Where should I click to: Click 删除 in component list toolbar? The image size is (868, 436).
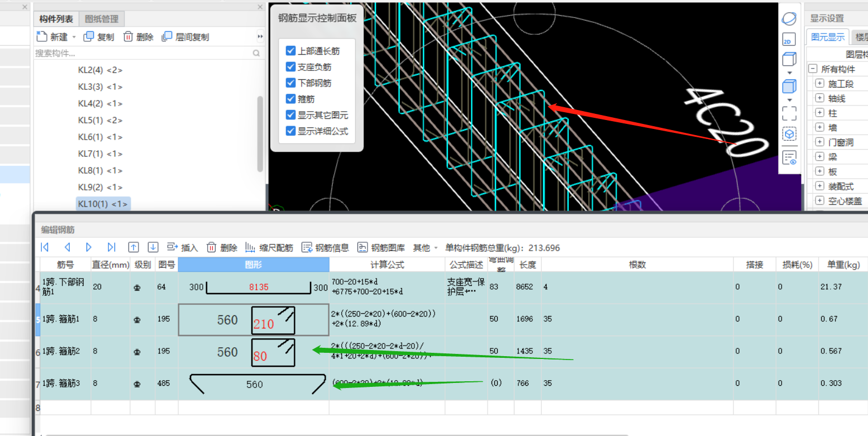[139, 37]
